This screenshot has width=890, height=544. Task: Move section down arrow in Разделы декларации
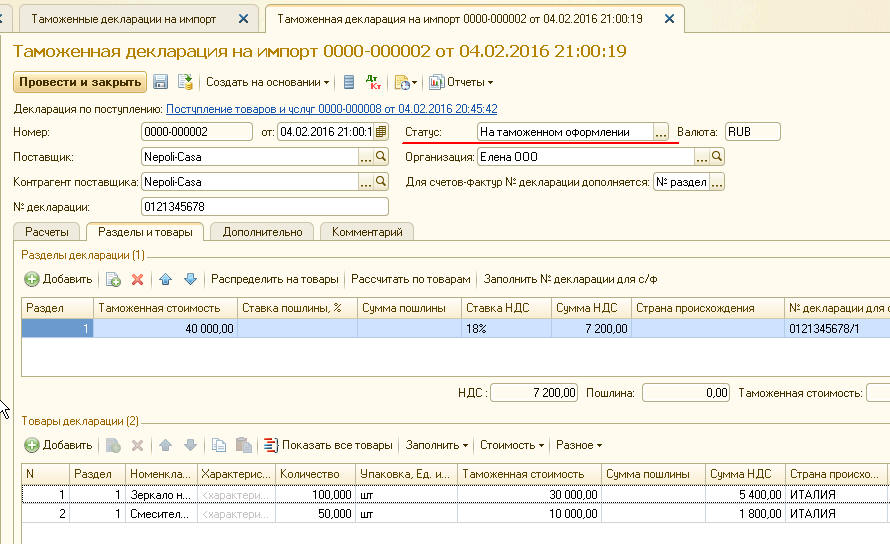[190, 279]
